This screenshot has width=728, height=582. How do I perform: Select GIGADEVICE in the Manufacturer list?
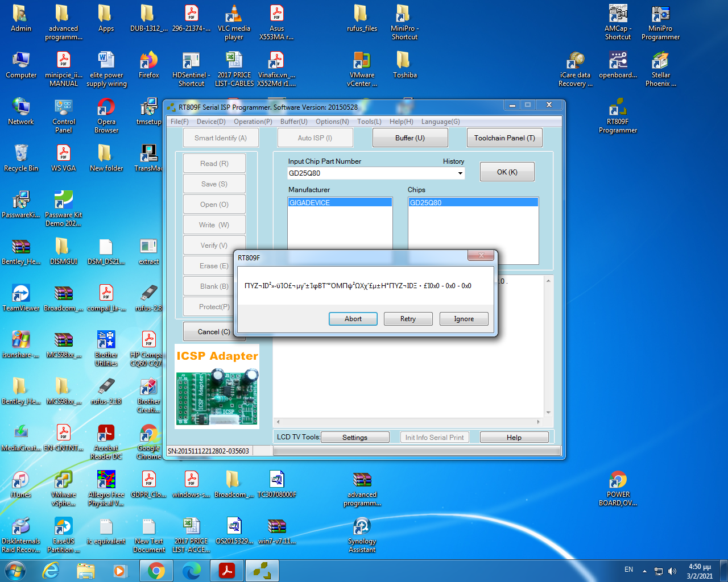(x=340, y=202)
